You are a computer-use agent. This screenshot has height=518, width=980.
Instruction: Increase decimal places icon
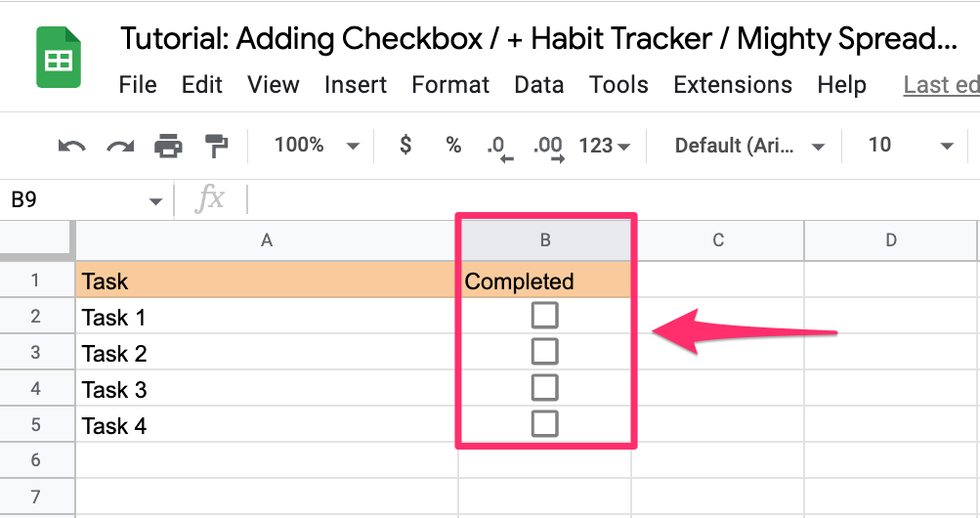549,149
